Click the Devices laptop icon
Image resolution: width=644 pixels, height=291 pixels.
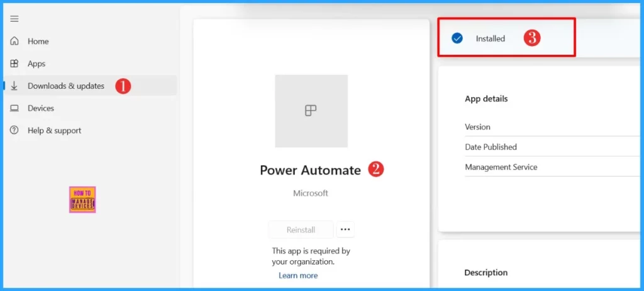(14, 108)
